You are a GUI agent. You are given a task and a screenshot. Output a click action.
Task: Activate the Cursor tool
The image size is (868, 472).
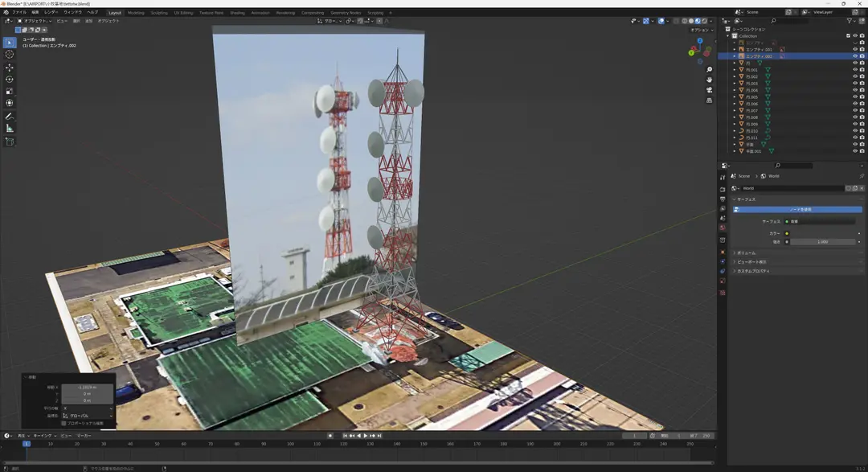pos(10,55)
